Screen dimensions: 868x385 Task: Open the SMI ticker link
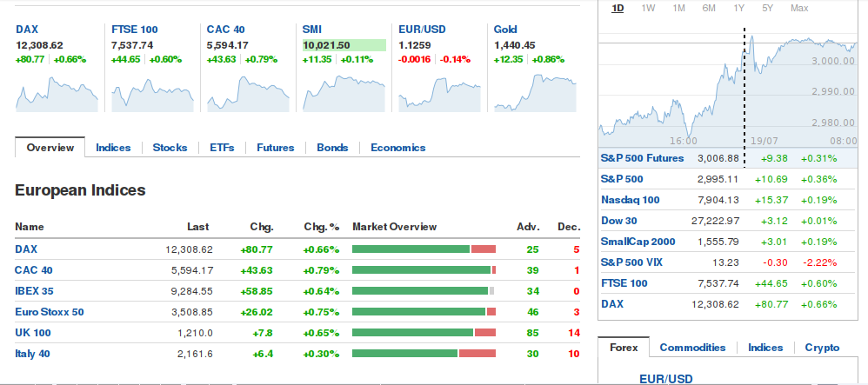[311, 30]
